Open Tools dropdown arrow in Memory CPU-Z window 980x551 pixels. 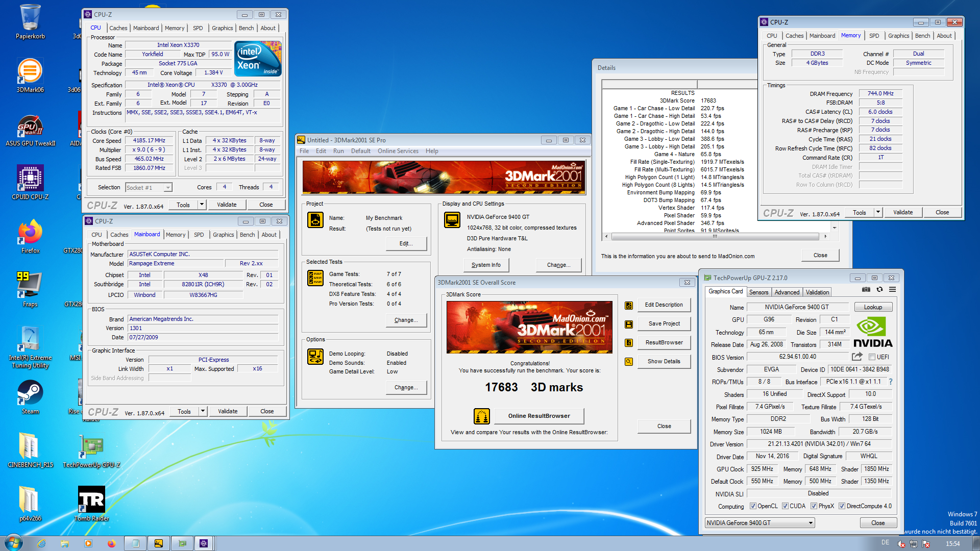click(878, 212)
